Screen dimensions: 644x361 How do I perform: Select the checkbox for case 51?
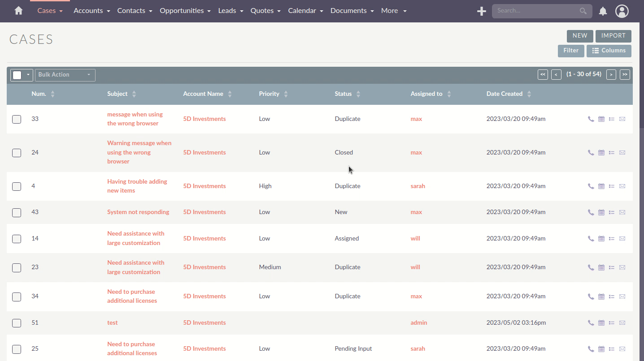coord(17,323)
